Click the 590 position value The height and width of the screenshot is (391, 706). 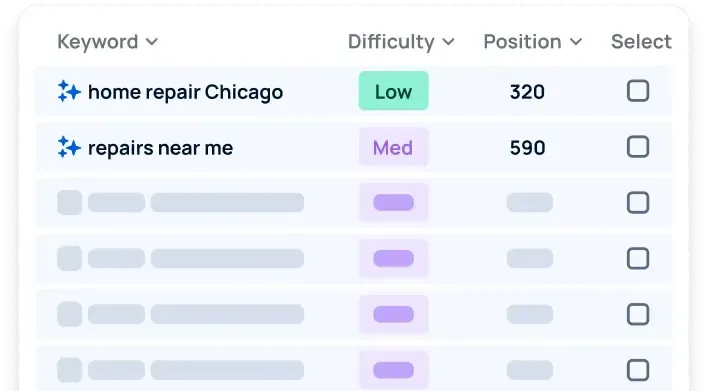[x=527, y=148]
